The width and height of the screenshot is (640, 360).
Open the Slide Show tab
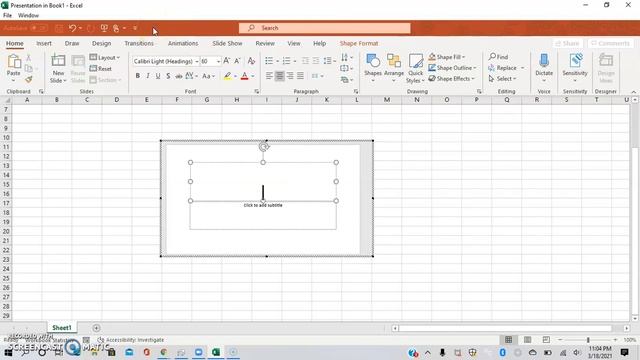[227, 43]
